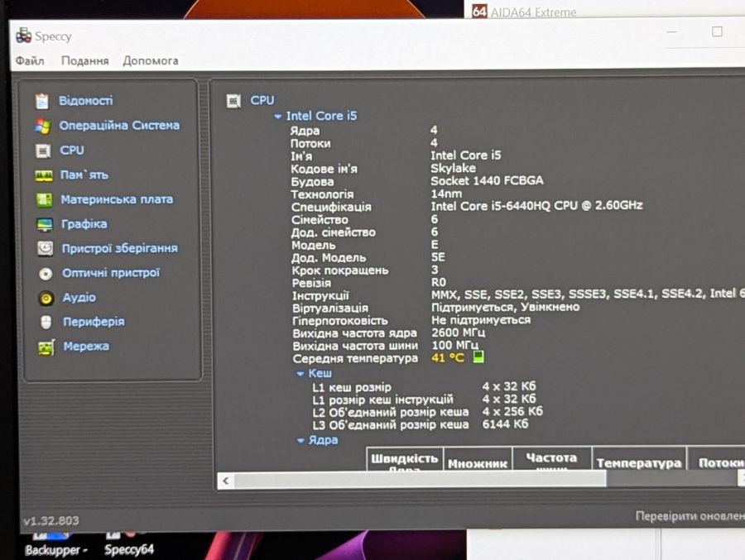
Task: Click the Socket 1440 FCBGA value
Action: coord(487,180)
